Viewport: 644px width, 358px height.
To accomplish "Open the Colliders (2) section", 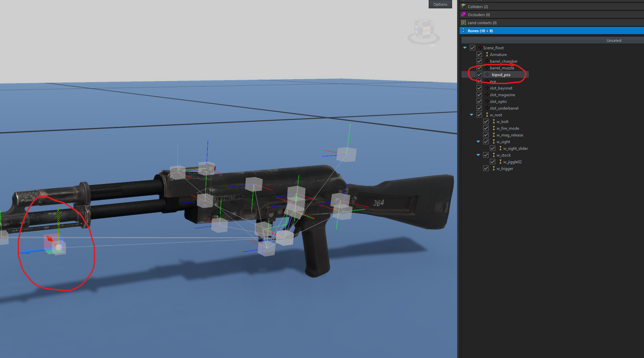I will 478,7.
